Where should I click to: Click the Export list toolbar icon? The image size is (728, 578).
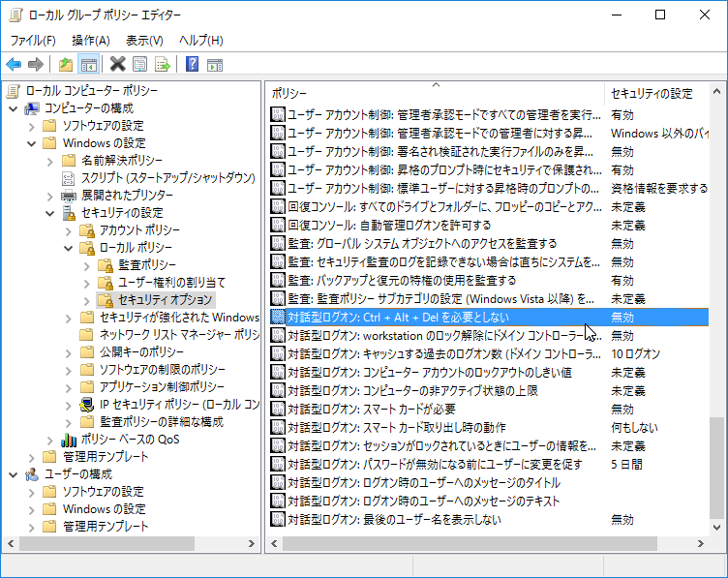pos(163,64)
